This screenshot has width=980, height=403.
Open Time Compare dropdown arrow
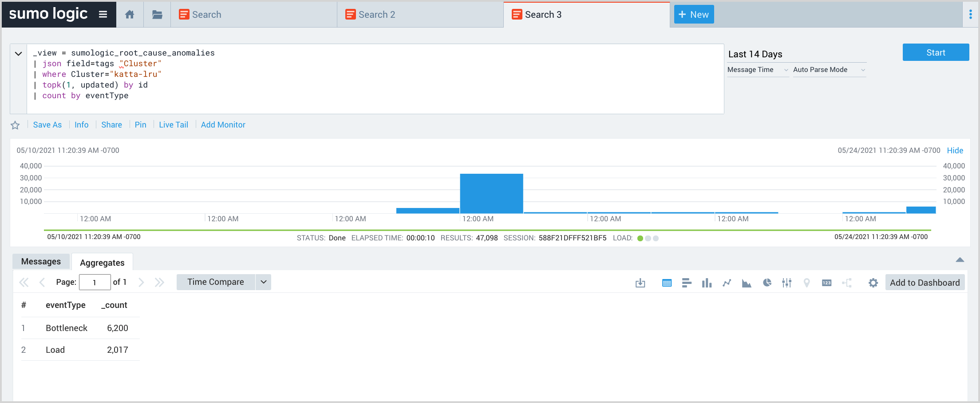point(263,282)
